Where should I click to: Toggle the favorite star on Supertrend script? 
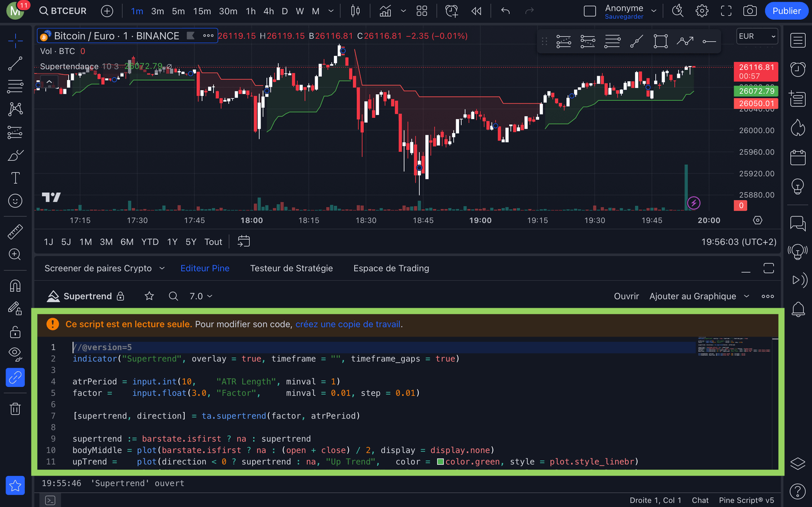click(150, 296)
